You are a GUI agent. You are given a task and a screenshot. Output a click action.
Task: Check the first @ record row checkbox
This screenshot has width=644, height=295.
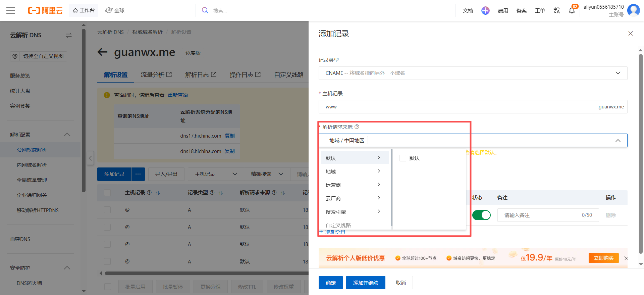tap(107, 210)
